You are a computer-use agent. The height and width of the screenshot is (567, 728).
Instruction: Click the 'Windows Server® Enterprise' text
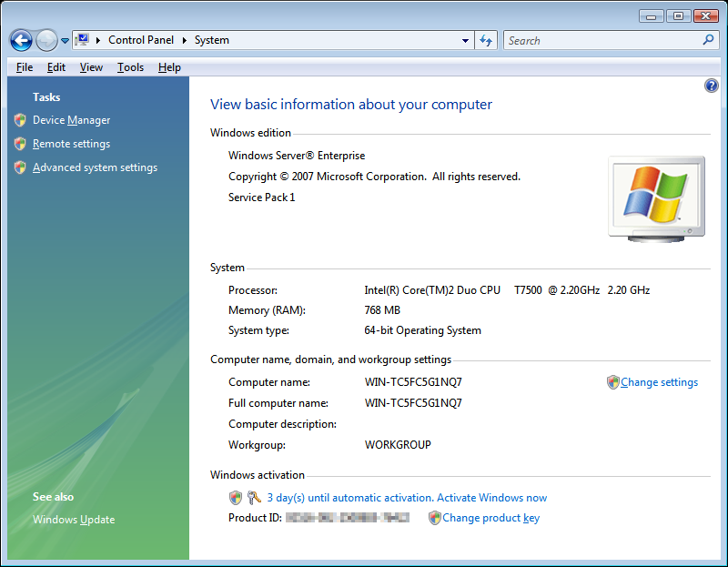[x=297, y=156]
